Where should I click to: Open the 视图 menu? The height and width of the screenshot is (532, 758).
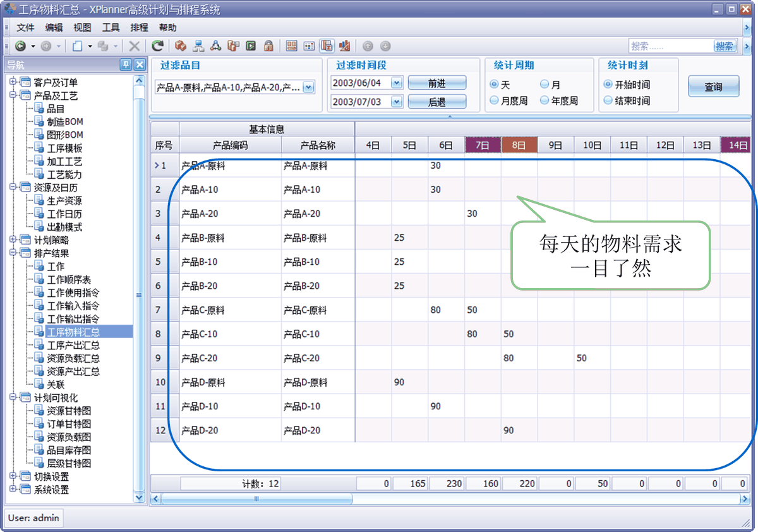coord(82,28)
